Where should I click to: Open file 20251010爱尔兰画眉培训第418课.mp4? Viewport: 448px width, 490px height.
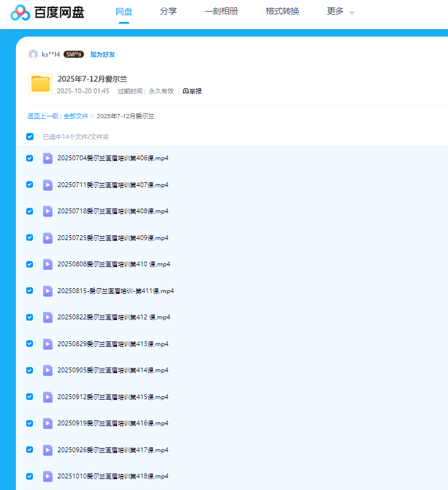[113, 476]
